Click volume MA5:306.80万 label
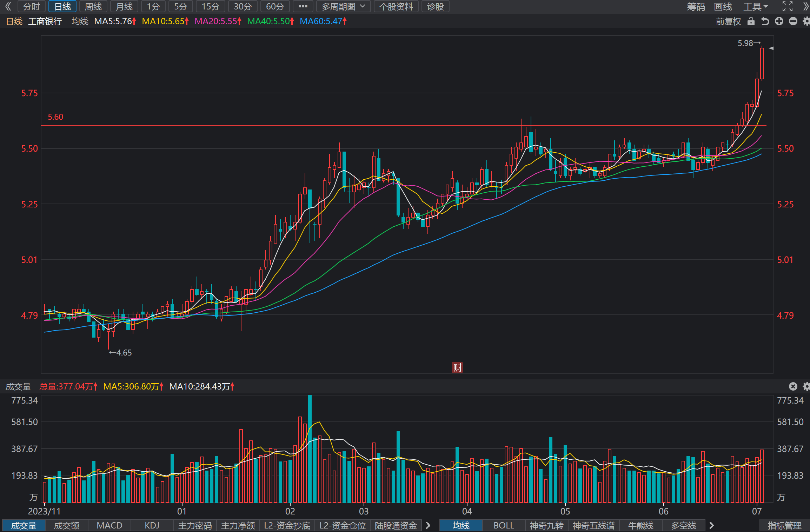 133,386
